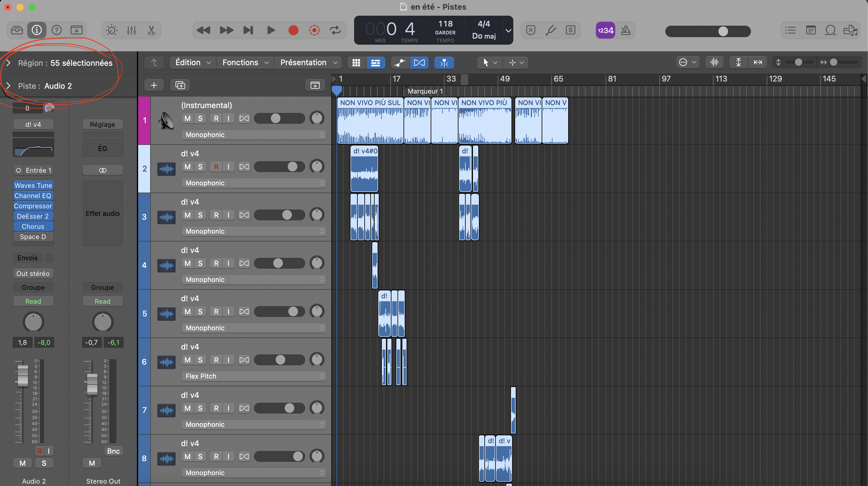This screenshot has width=868, height=486.
Task: Adjust track 3 volume slider
Action: pos(279,215)
